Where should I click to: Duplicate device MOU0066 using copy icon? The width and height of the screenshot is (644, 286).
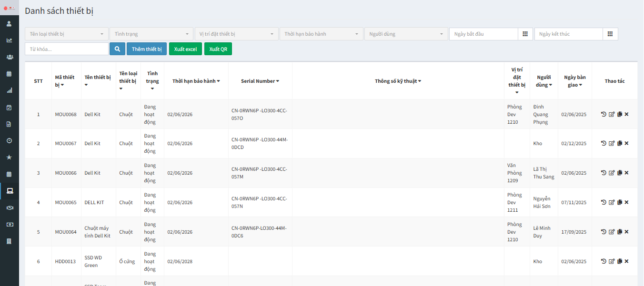620,173
